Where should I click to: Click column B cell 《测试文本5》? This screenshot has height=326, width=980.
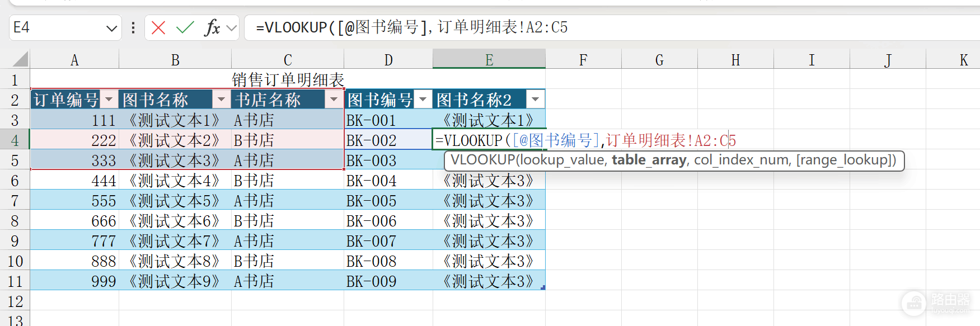(175, 200)
